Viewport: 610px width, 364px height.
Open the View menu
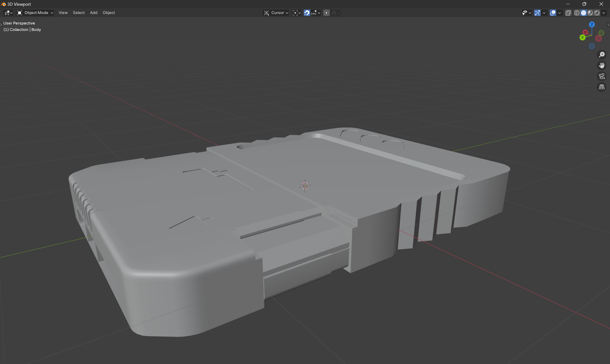pyautogui.click(x=63, y=13)
